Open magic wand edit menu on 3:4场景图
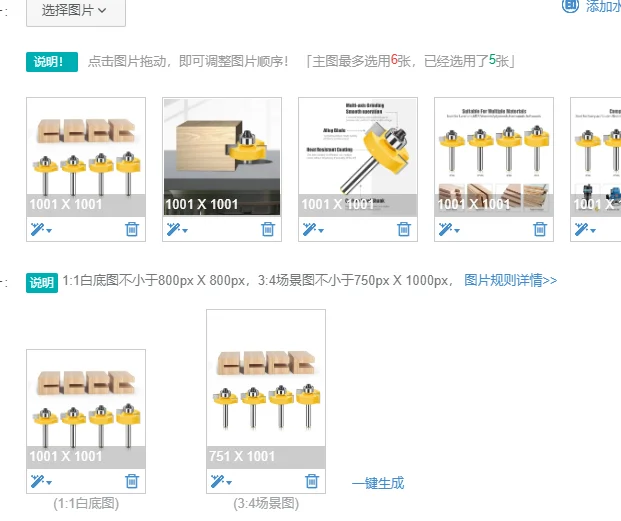Viewport: 621px width, 521px height. point(221,481)
